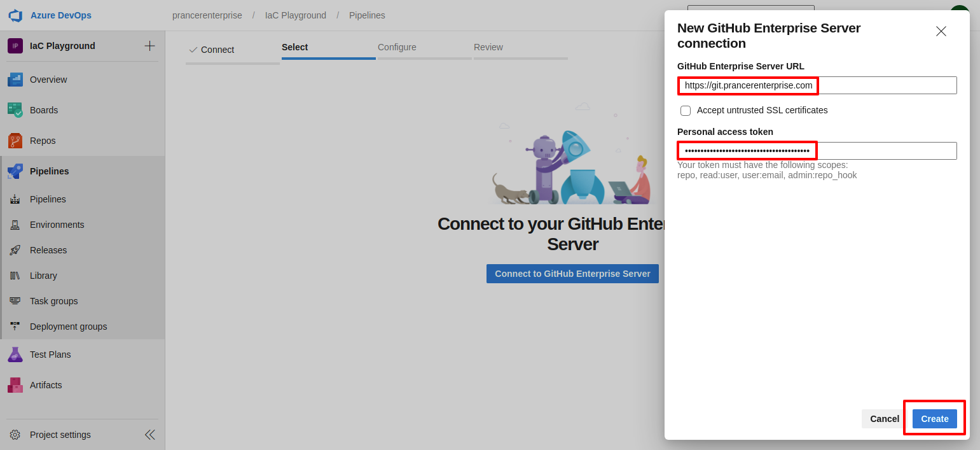Click the Cancel button

pyautogui.click(x=885, y=419)
